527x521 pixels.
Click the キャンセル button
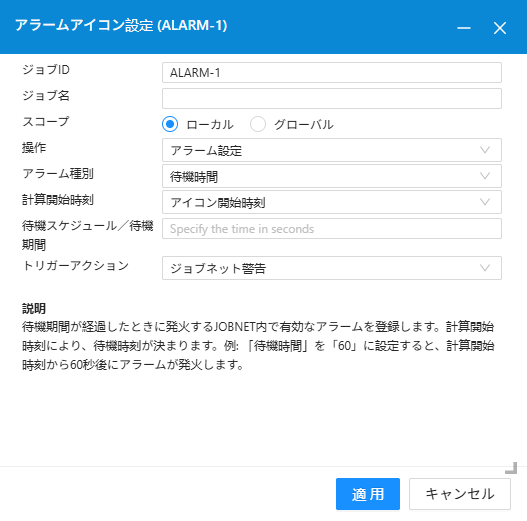(x=460, y=494)
